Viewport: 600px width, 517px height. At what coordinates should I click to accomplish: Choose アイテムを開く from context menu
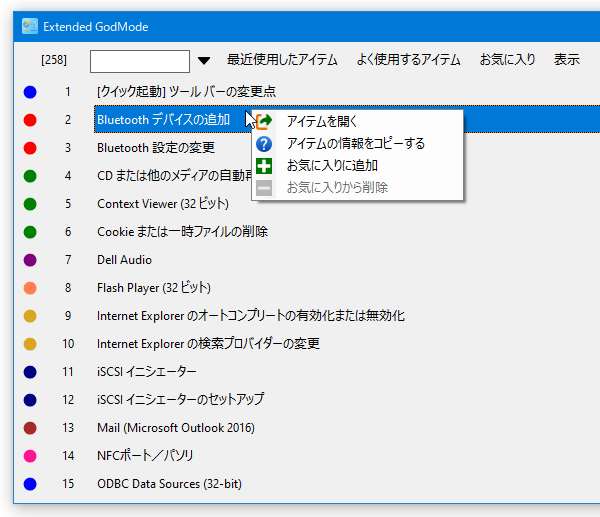tap(357, 121)
